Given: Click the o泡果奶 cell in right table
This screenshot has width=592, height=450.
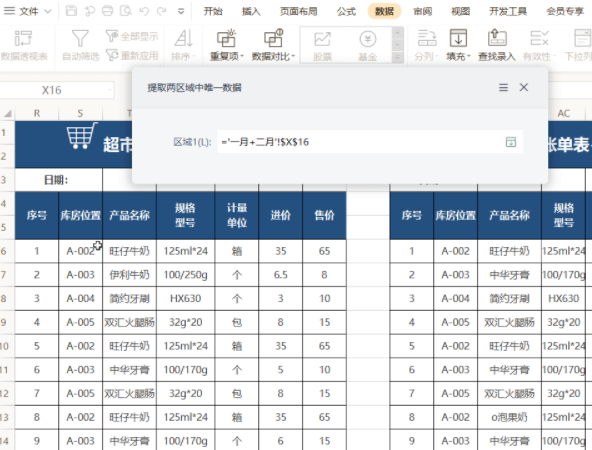Looking at the screenshot, I should [509, 417].
